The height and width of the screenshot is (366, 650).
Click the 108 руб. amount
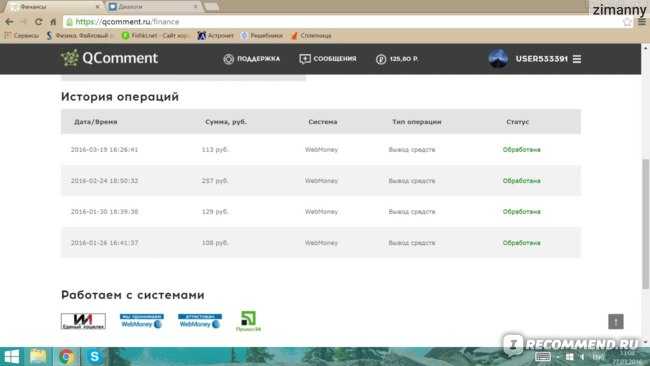(215, 243)
